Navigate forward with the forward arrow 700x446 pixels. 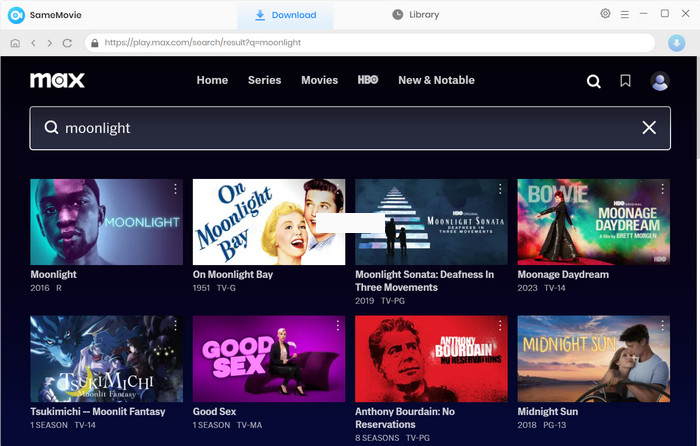pyautogui.click(x=50, y=43)
